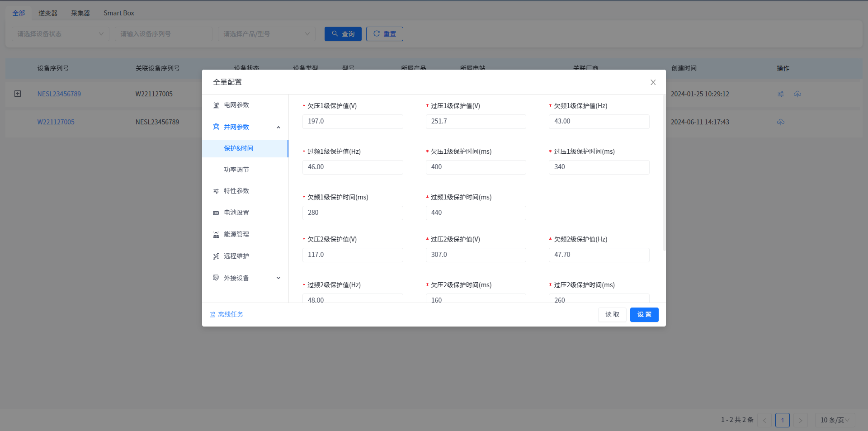
Task: Open the 远程维护 remote maintenance section
Action: click(x=236, y=256)
